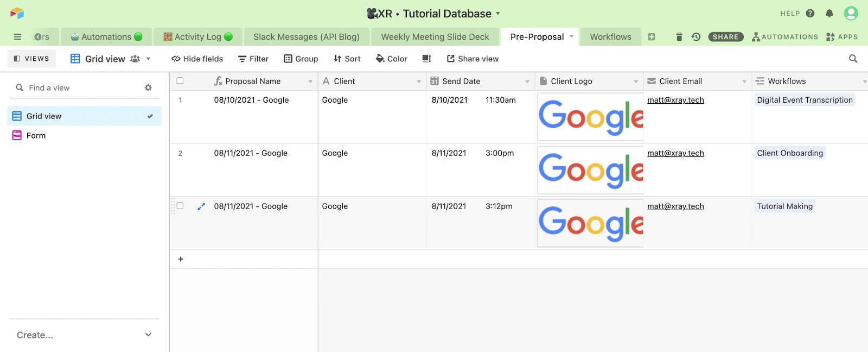Open Proposal Name column dropdown
The image size is (868, 352).
point(310,81)
